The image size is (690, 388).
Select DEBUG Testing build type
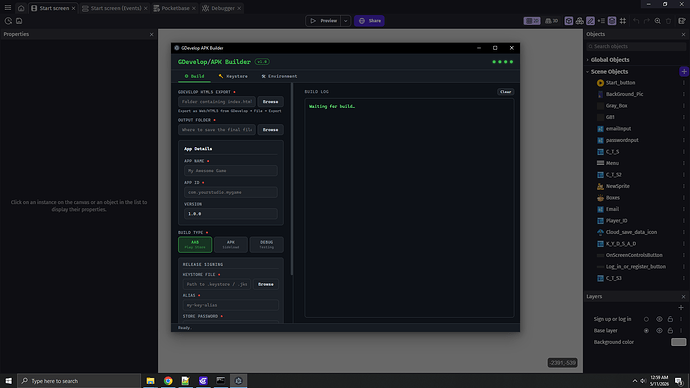pyautogui.click(x=266, y=245)
